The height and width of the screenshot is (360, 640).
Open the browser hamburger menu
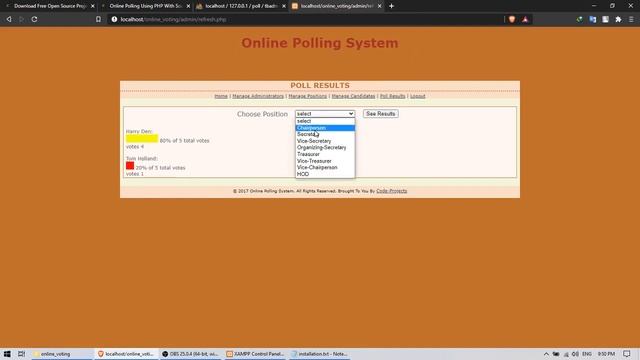pos(631,19)
